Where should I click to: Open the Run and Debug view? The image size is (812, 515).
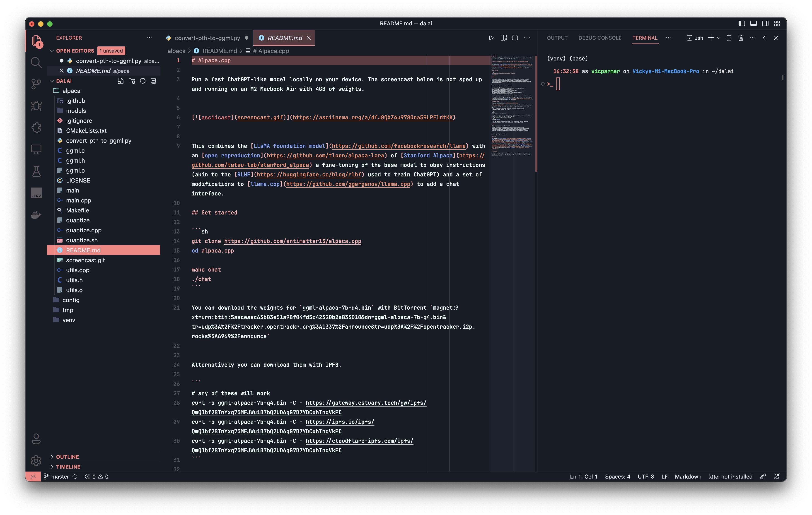click(x=36, y=106)
